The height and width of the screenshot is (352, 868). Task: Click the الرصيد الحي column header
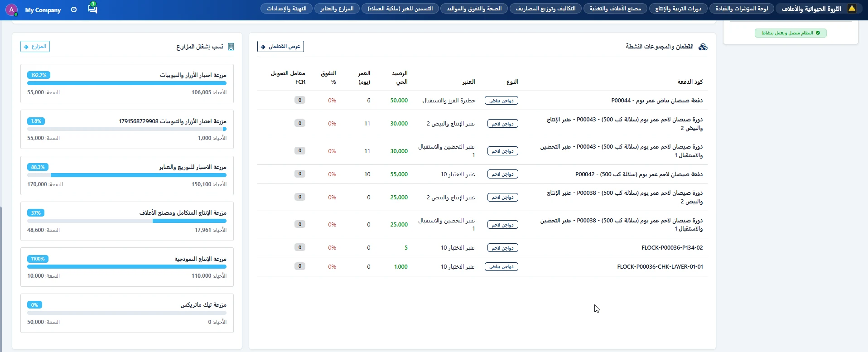[x=400, y=77]
